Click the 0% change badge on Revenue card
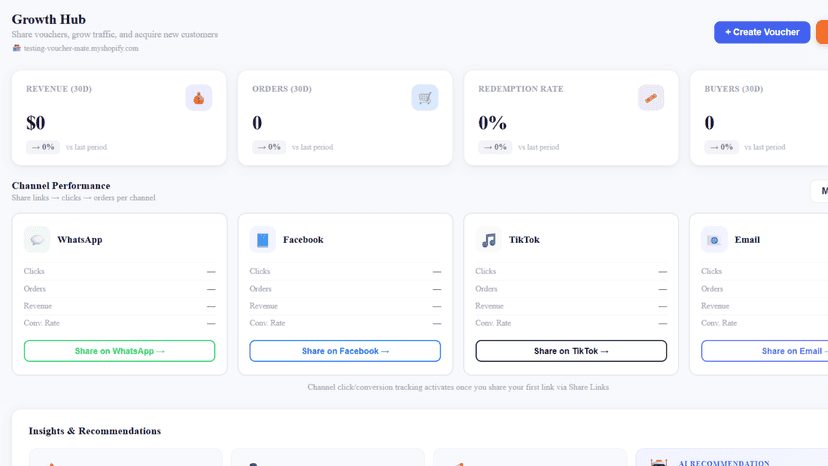The height and width of the screenshot is (466, 828). [x=43, y=147]
